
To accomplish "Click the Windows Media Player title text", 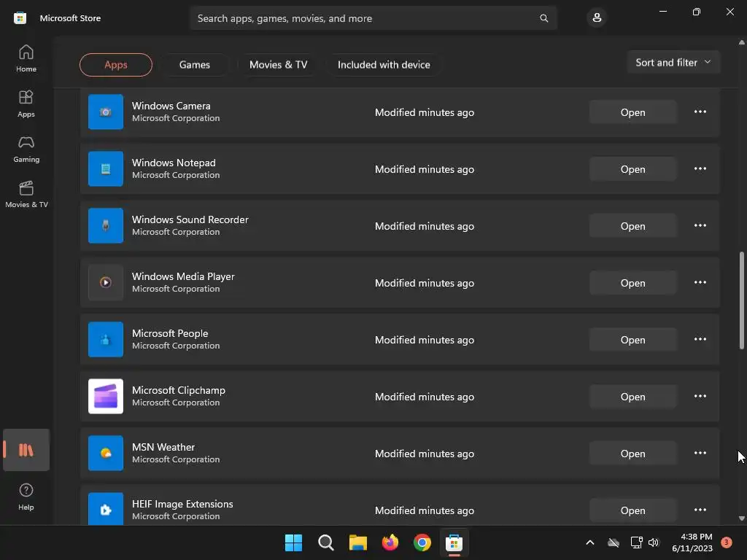I will coord(183,276).
